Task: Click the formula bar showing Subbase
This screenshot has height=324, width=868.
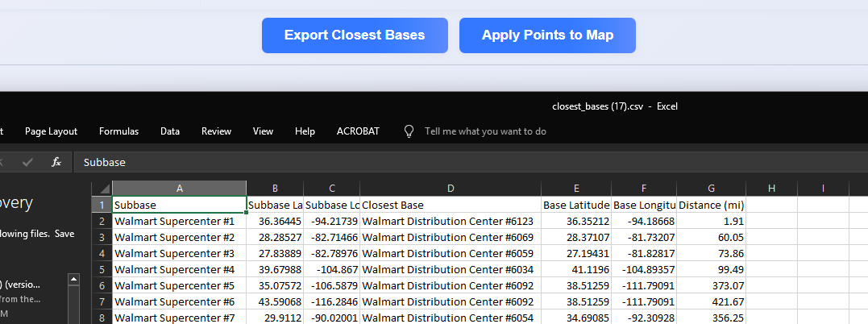Action: tap(403, 162)
